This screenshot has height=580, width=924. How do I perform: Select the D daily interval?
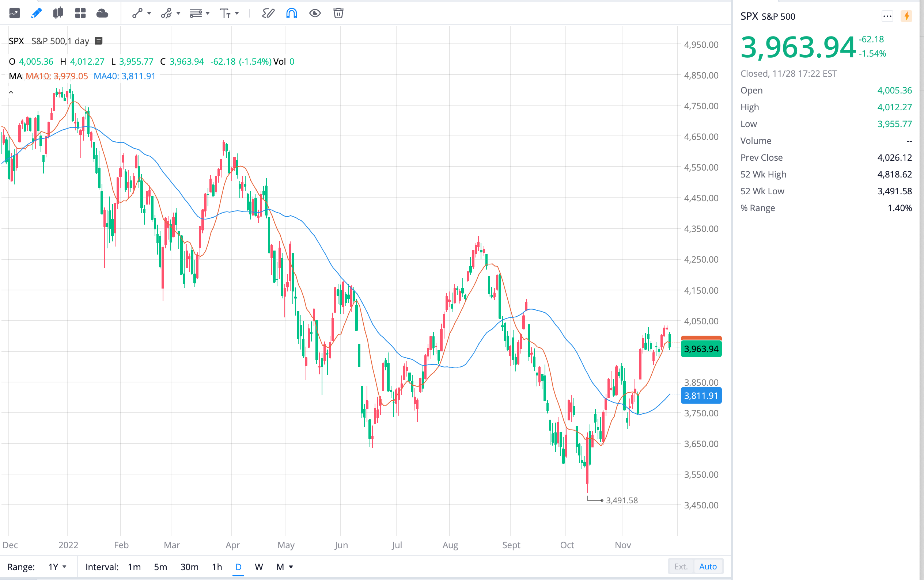coord(238,566)
